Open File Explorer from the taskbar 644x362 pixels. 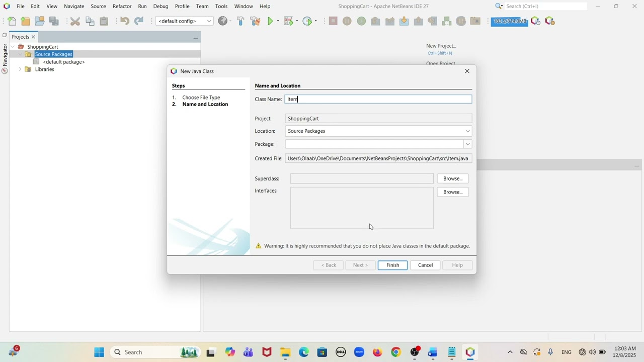pos(285,352)
